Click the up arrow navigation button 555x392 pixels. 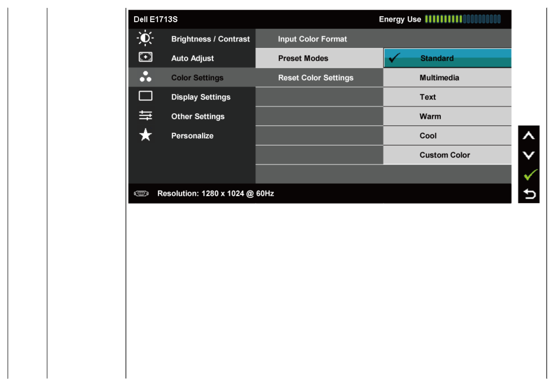point(529,135)
